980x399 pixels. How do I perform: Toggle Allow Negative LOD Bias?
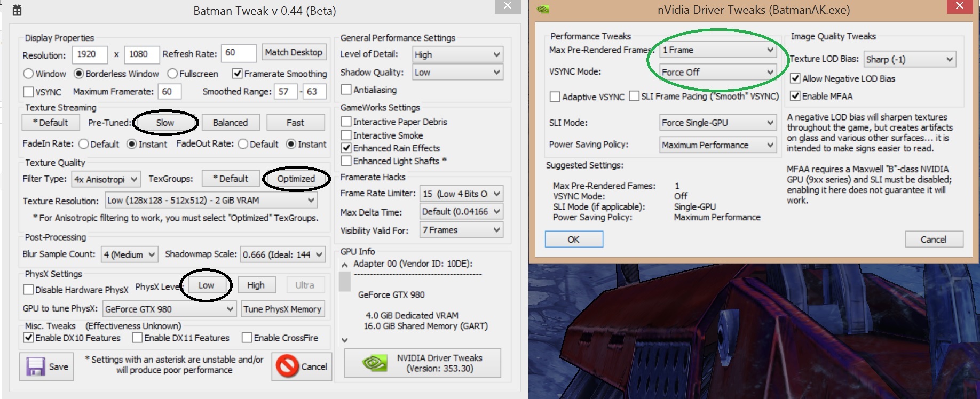pyautogui.click(x=795, y=78)
